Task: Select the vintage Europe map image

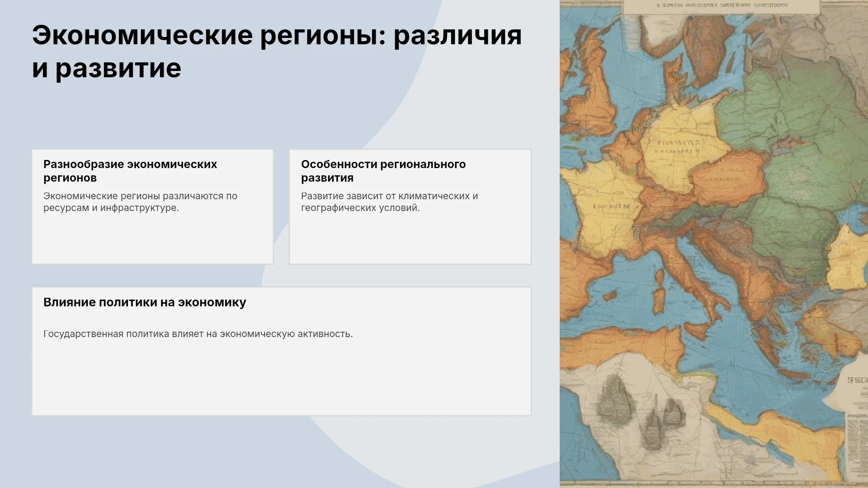Action: pos(714,244)
